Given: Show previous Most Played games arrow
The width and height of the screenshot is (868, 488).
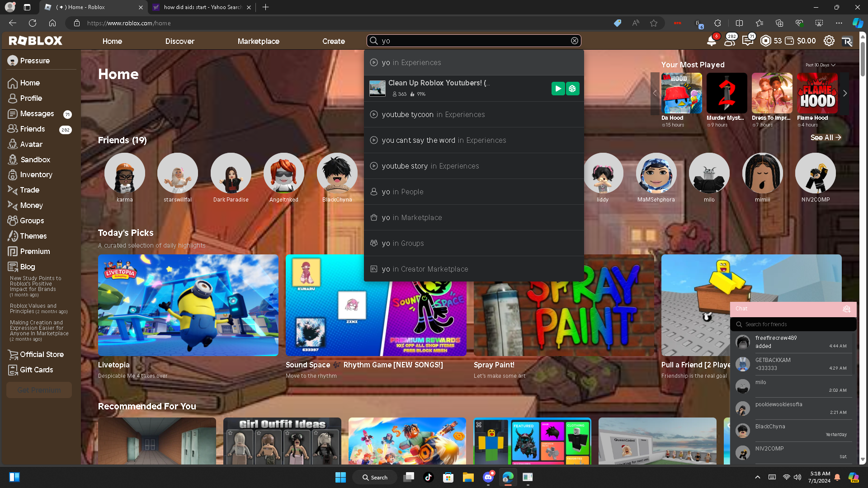Looking at the screenshot, I should click(655, 93).
